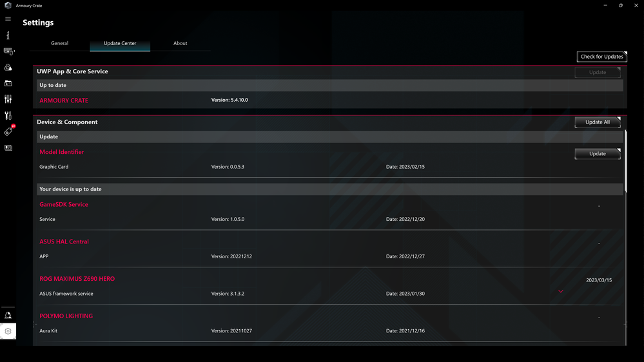Click the Aura Kit label
This screenshot has height=362, width=644.
click(x=48, y=331)
